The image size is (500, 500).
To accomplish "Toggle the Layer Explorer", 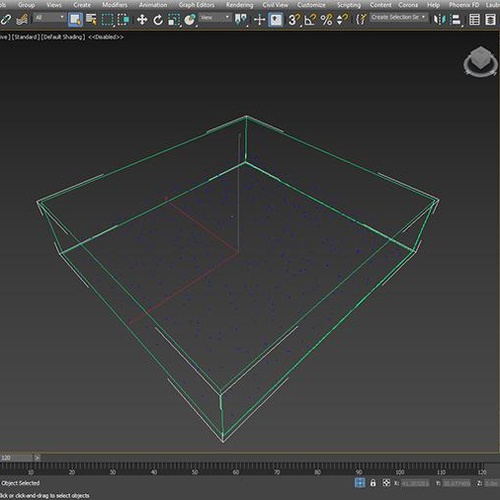I will tap(490, 20).
